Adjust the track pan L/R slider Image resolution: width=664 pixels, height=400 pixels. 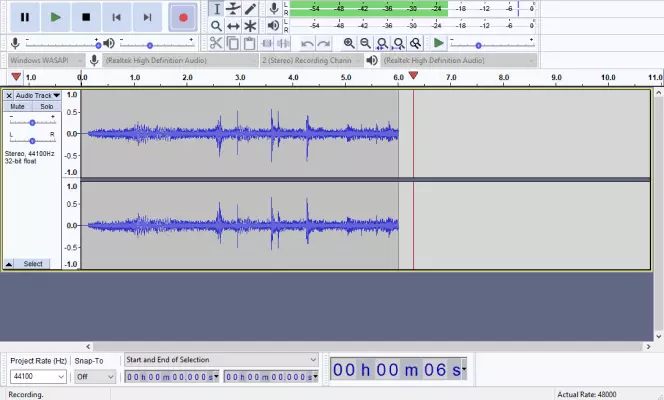(32, 141)
